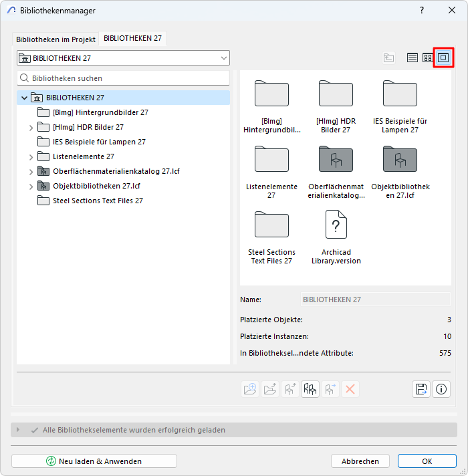The height and width of the screenshot is (476, 468).
Task: Select Listenelemente 27 in tree
Action: point(123,156)
